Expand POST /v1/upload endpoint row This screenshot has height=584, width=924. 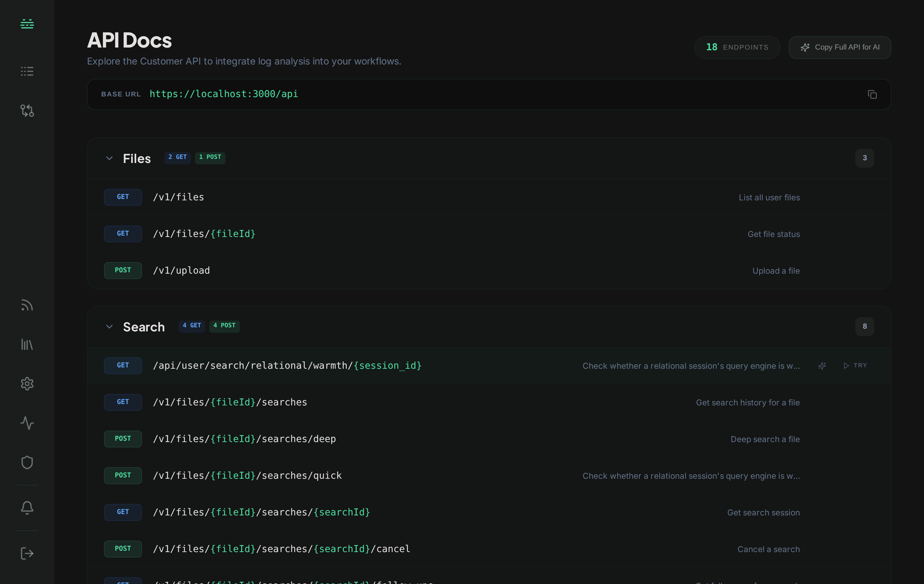click(489, 270)
